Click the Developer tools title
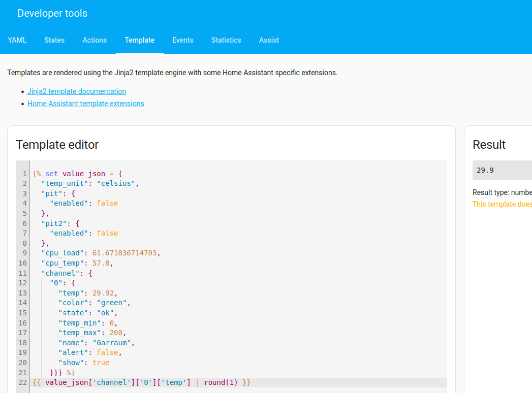Image resolution: width=532 pixels, height=393 pixels. coord(52,13)
